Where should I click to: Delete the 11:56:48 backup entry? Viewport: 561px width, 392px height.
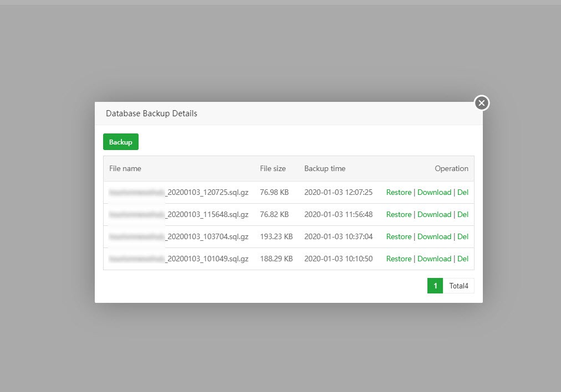click(463, 214)
